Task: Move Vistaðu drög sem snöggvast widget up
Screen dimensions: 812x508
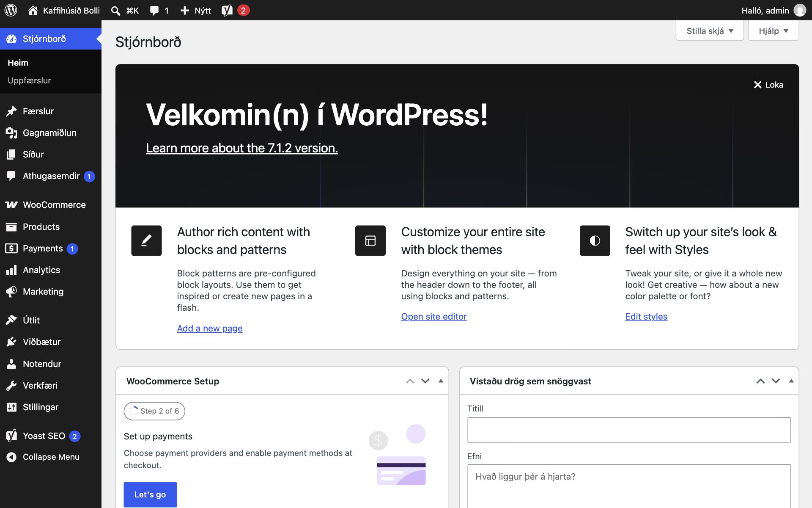Action: click(760, 381)
